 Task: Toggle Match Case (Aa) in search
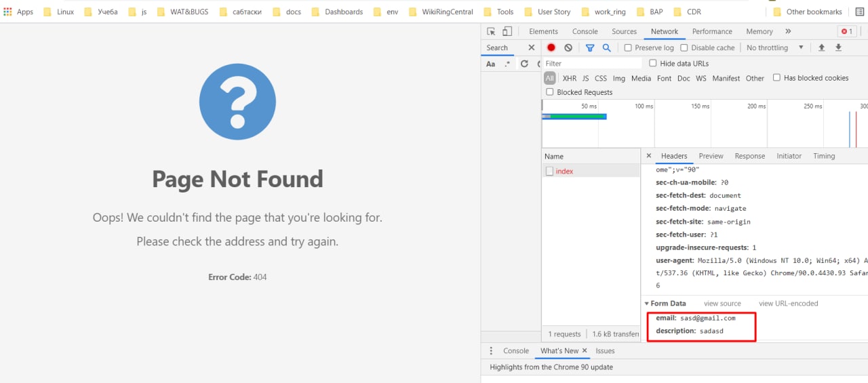491,64
